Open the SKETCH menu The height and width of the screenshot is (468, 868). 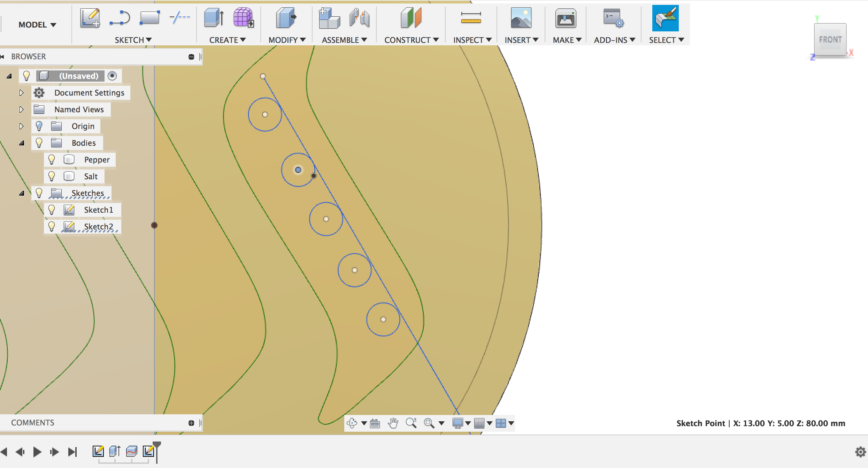point(133,40)
